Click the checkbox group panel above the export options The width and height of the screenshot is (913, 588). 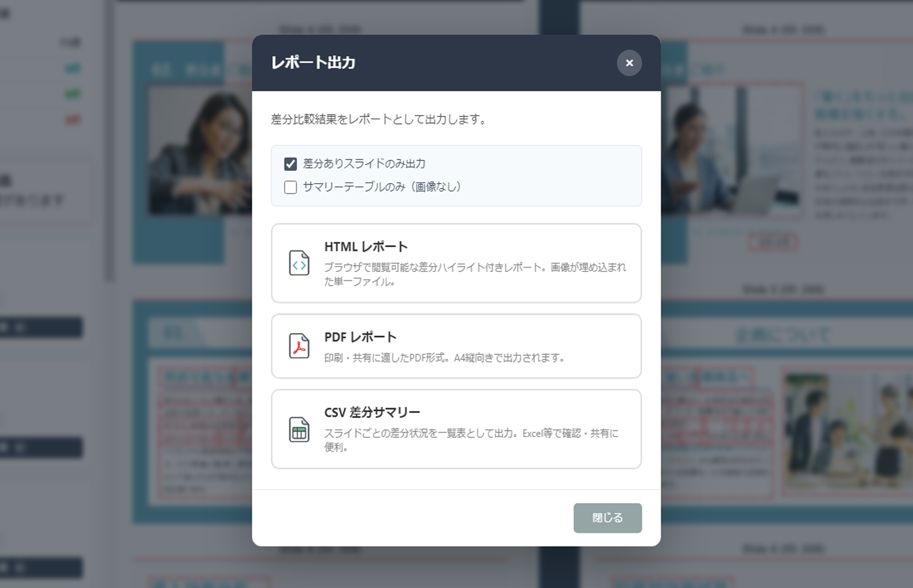click(456, 176)
